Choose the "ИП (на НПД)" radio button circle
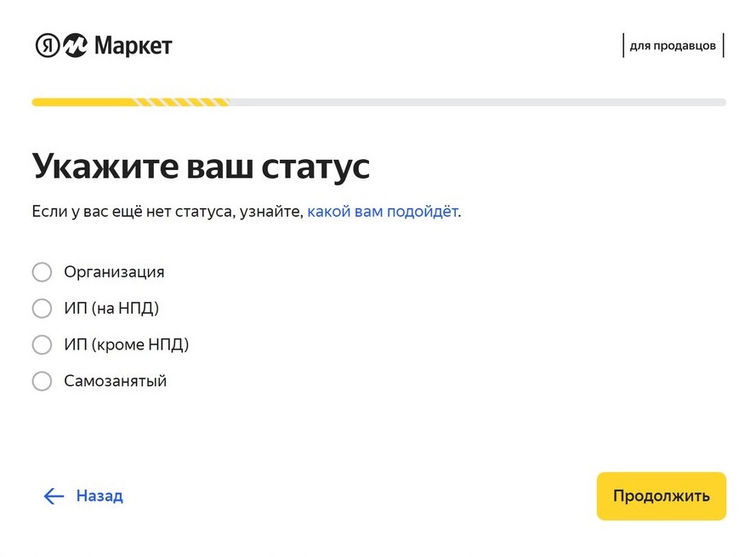This screenshot has height=557, width=756. [x=42, y=308]
